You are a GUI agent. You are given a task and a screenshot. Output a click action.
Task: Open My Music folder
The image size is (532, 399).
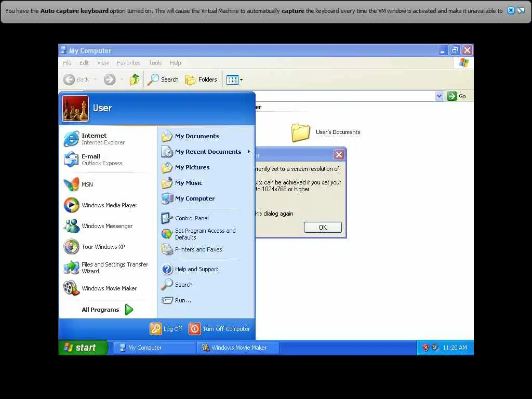(206, 183)
